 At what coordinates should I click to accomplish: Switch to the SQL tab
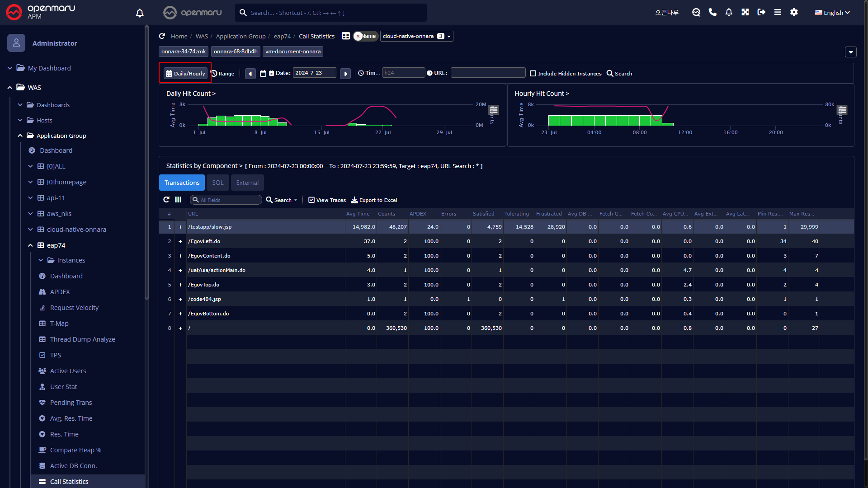217,183
